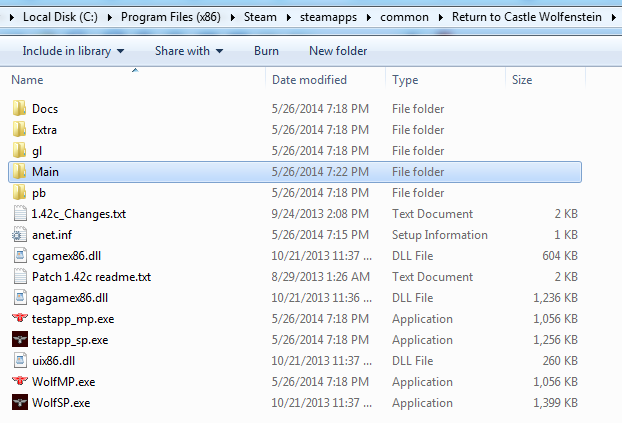622x423 pixels.
Task: Click the testapp_mp.exe red eagle icon
Action: point(20,318)
